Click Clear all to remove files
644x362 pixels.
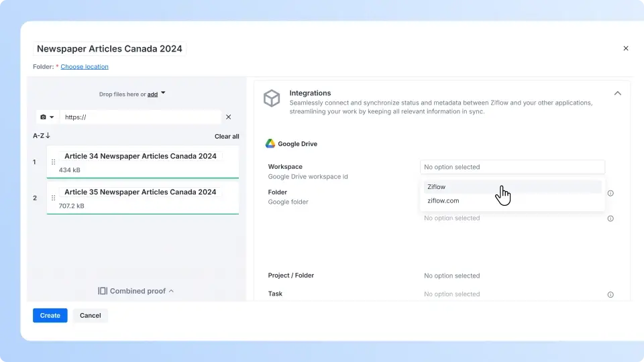pyautogui.click(x=227, y=137)
